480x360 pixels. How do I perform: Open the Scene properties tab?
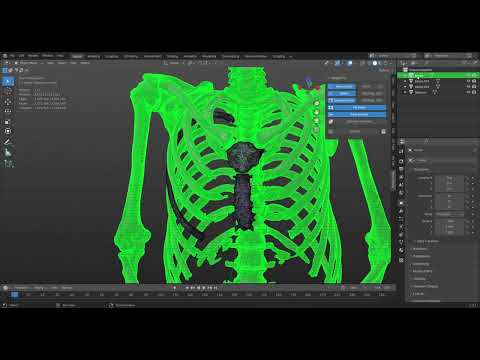pos(401,186)
